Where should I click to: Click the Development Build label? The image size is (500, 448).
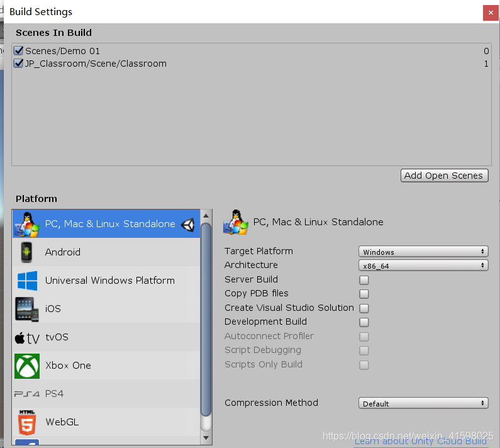[265, 322]
